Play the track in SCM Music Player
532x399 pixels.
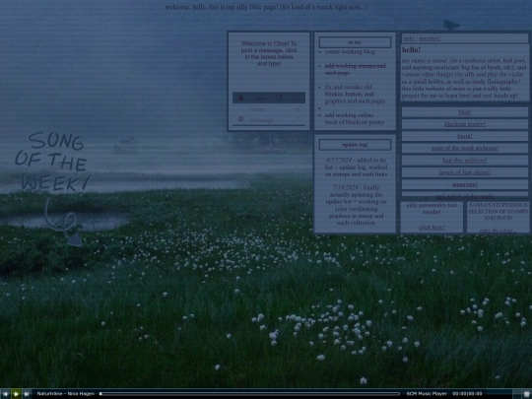(x=16, y=394)
